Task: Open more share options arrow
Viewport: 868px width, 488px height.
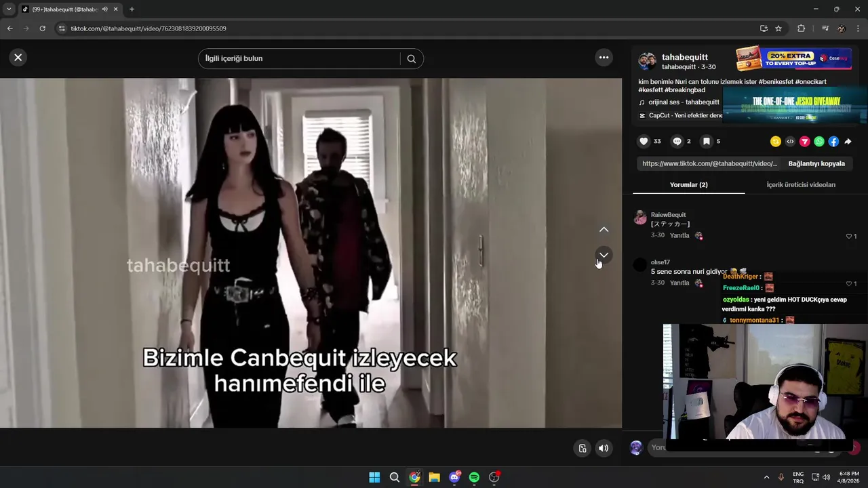Action: tap(848, 142)
